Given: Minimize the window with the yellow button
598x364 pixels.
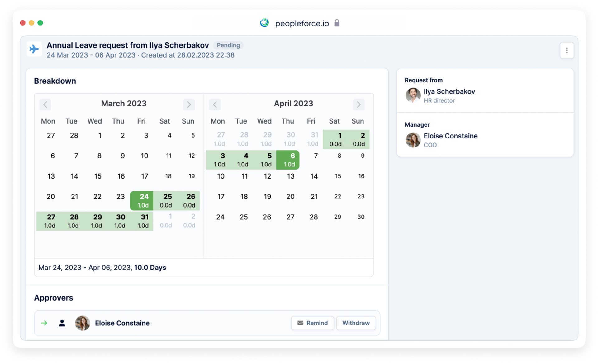Looking at the screenshot, I should pyautogui.click(x=31, y=23).
